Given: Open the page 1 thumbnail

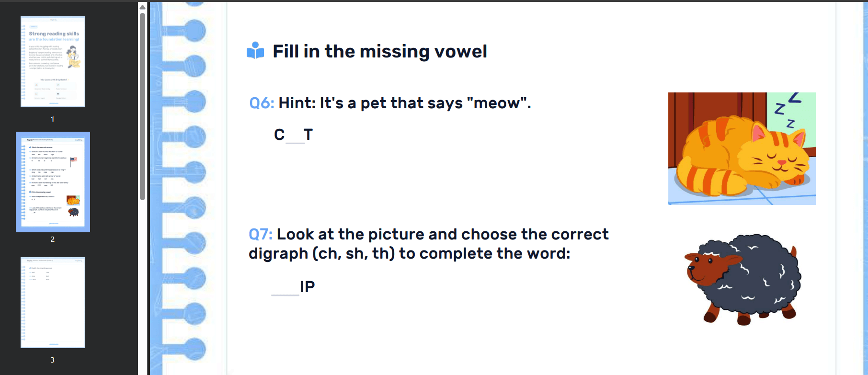Looking at the screenshot, I should (x=53, y=62).
